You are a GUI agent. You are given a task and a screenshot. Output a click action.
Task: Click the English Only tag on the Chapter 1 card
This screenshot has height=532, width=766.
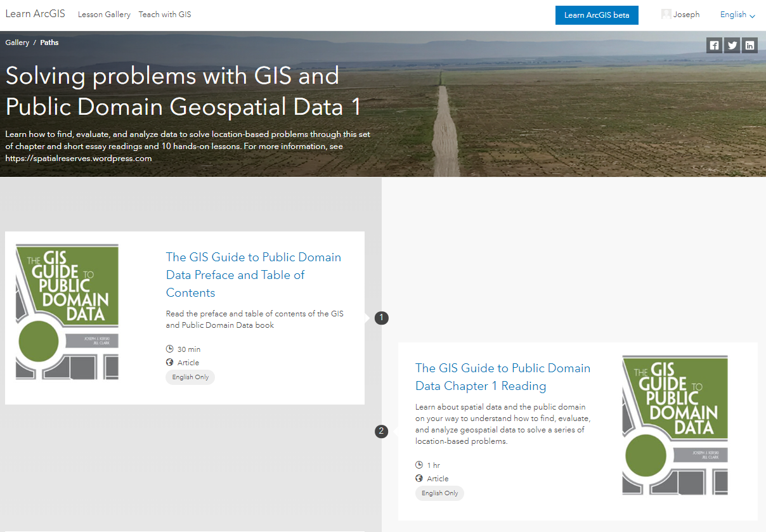tap(440, 493)
